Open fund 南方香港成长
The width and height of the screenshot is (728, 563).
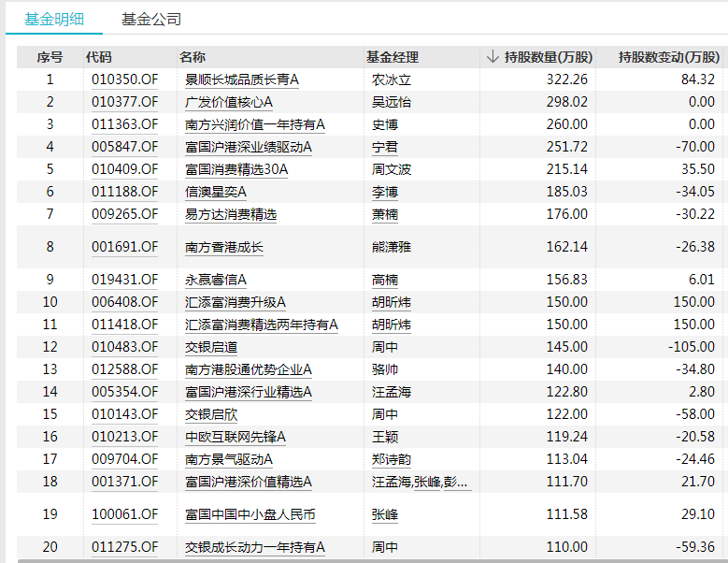click(x=223, y=246)
